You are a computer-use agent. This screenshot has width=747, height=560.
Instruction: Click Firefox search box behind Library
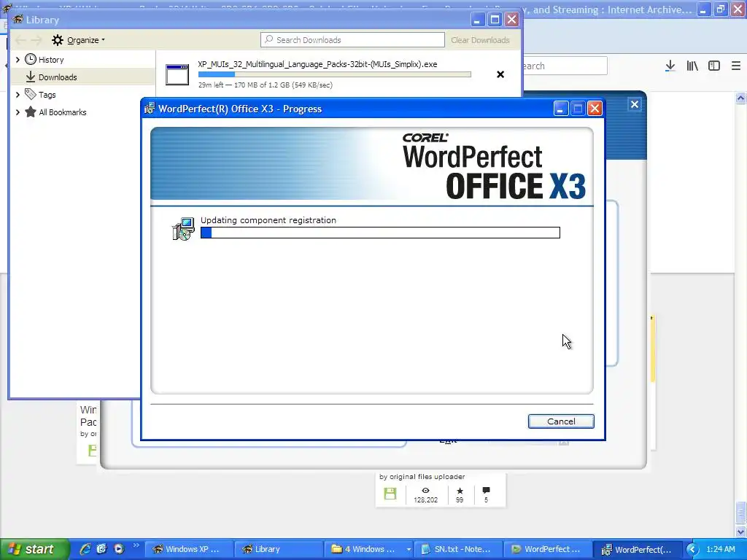click(x=565, y=66)
